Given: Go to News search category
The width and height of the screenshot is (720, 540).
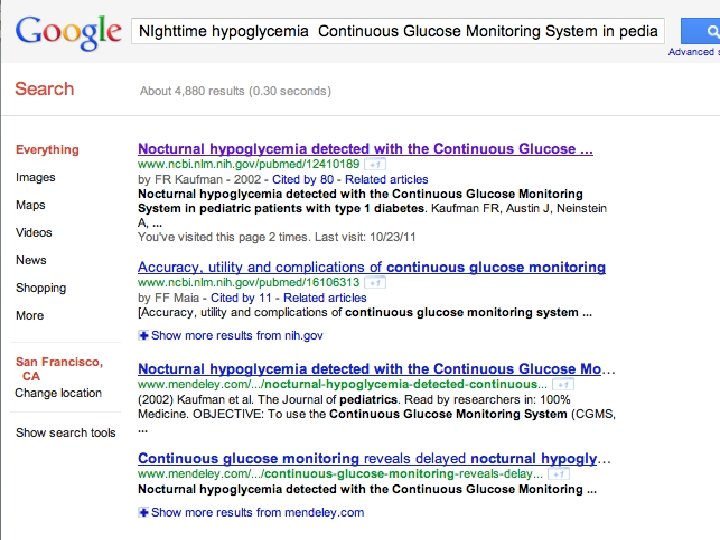Looking at the screenshot, I should pos(31,260).
